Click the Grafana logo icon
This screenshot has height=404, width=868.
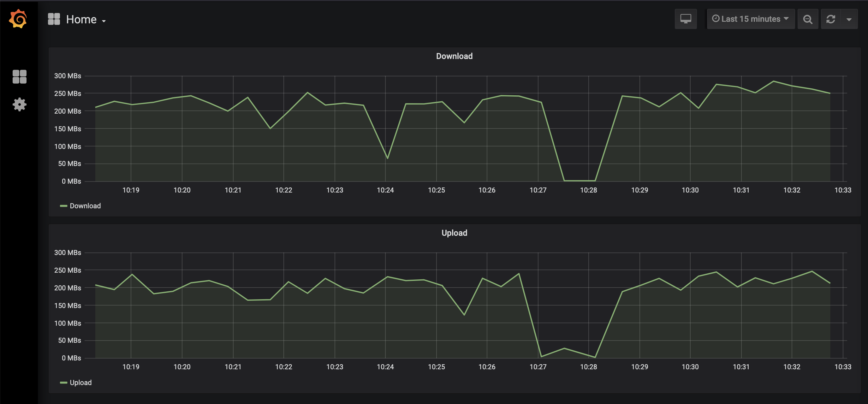18,19
